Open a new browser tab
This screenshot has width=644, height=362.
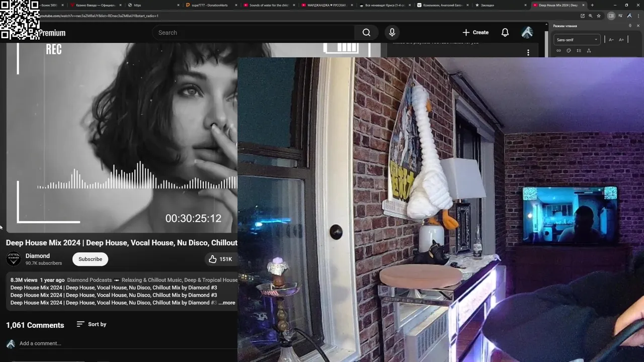592,5
